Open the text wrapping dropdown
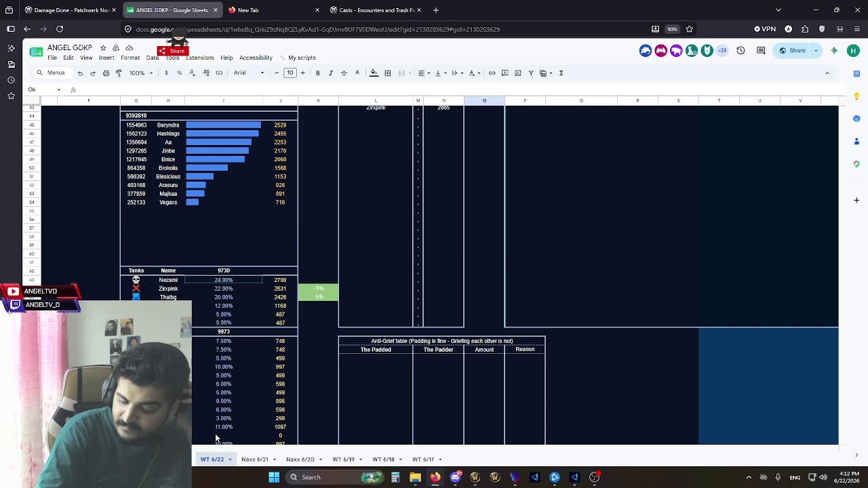This screenshot has height=488, width=868. click(x=456, y=73)
